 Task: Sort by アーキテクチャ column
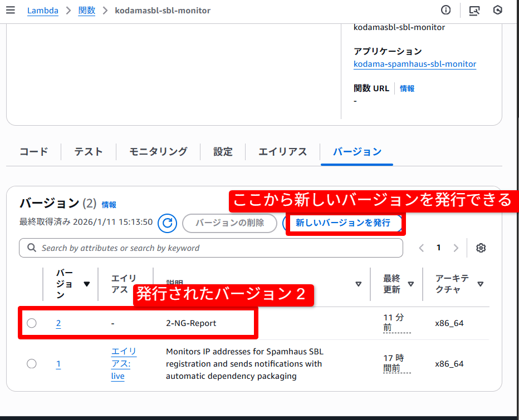pos(480,284)
